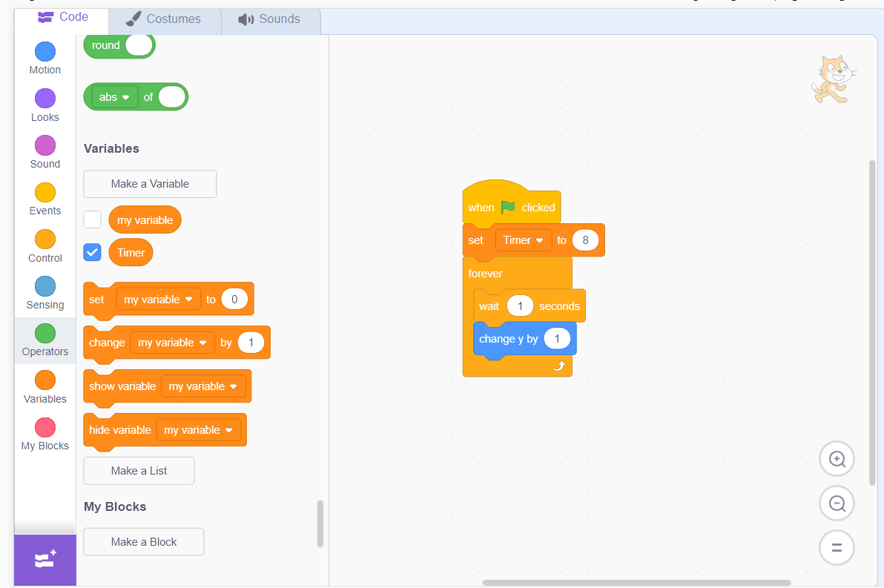Open the my variable dropdown in change block
Viewport: 884px width, 588px height.
pyautogui.click(x=172, y=342)
